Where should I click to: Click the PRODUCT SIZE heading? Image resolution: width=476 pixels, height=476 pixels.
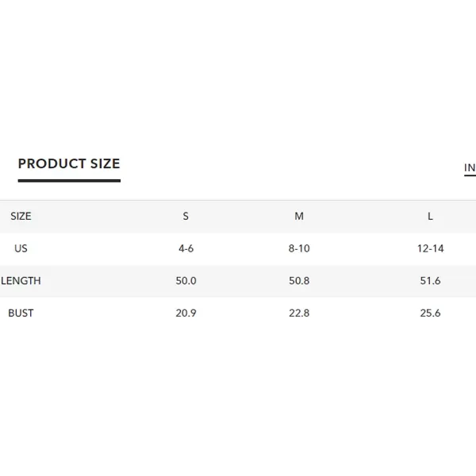coord(69,163)
